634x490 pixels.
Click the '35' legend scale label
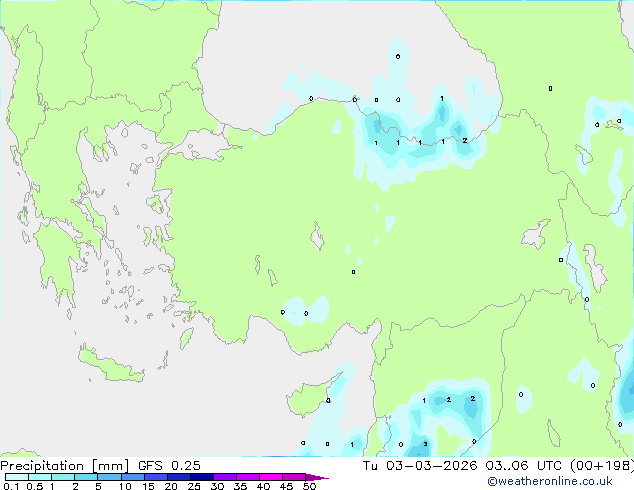click(240, 486)
